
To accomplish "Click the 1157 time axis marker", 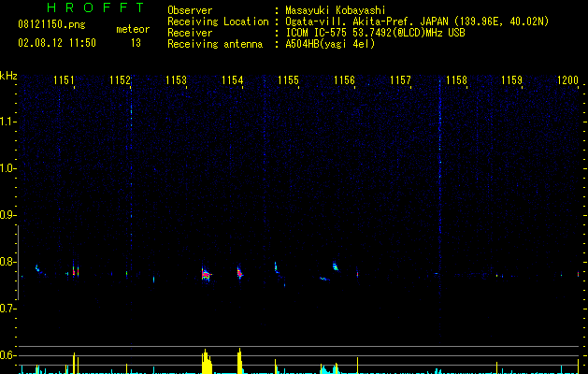I will (x=400, y=80).
